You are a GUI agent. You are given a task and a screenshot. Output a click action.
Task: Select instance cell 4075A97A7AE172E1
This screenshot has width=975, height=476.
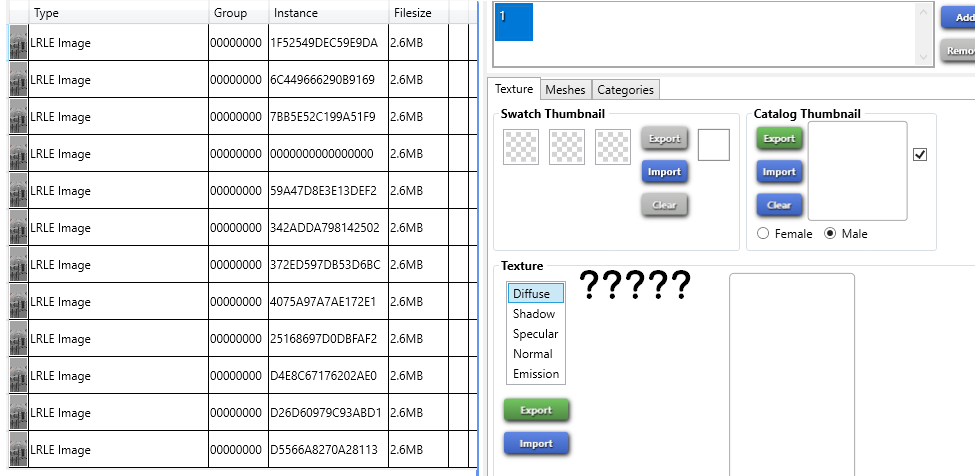(328, 301)
